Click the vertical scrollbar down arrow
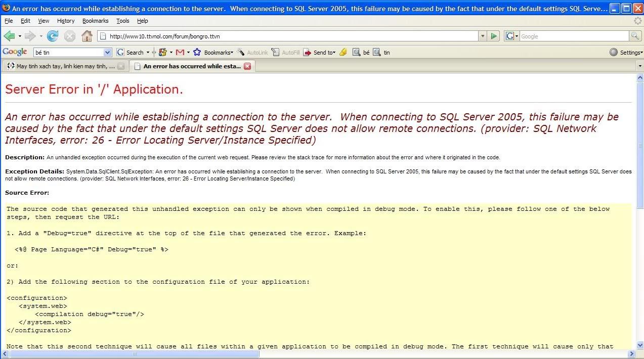The height and width of the screenshot is (359, 644). (640, 345)
